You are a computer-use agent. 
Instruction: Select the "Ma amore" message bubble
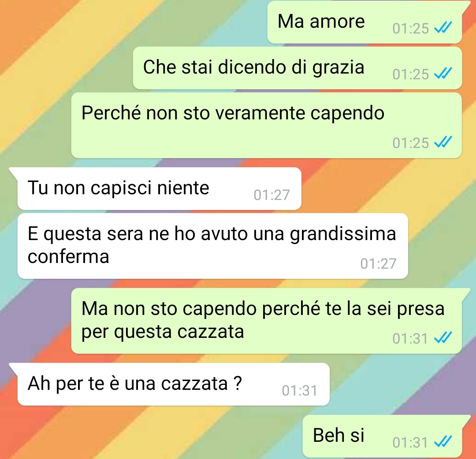point(364,22)
